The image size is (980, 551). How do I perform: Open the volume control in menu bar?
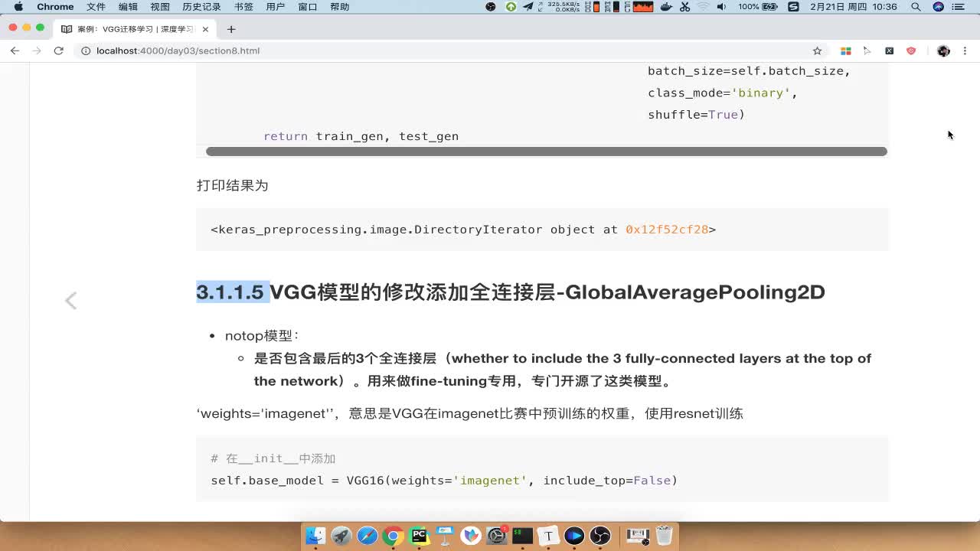pyautogui.click(x=721, y=7)
